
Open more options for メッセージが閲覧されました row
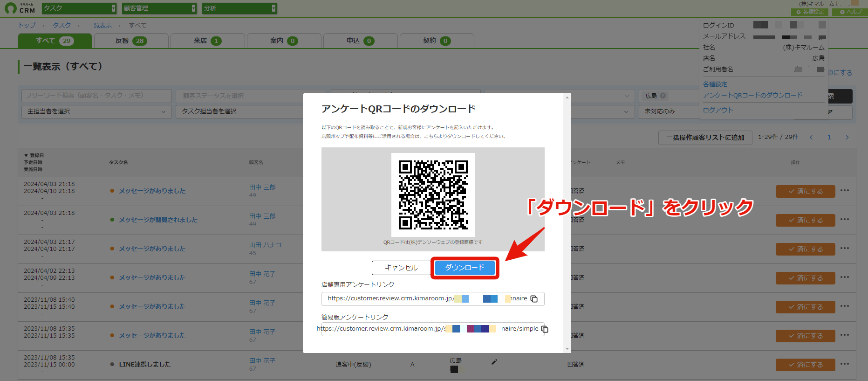(x=845, y=219)
